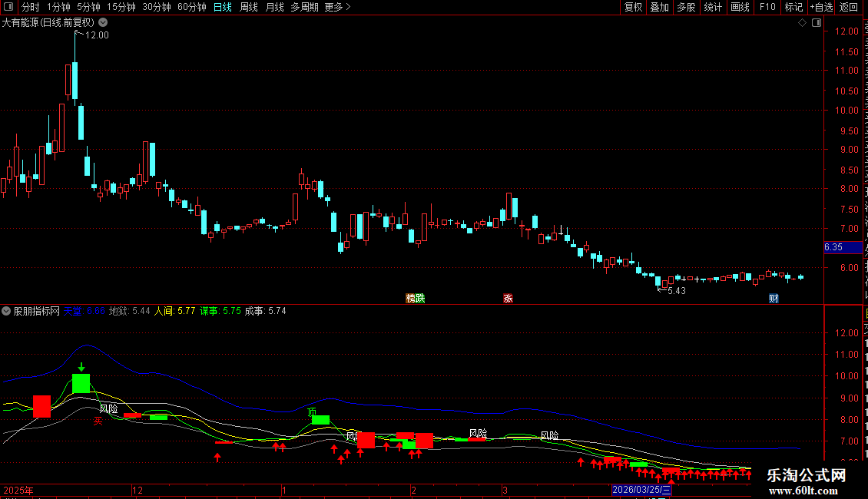The image size is (868, 499).
Task: Click the 谋事: 5.75 indicator value
Action: 220,311
